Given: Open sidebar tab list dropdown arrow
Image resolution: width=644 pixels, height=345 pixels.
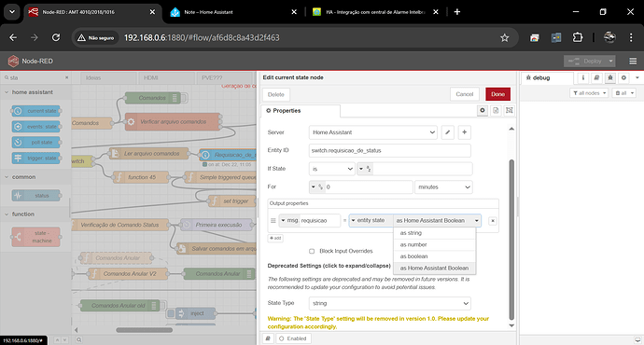Looking at the screenshot, I should pos(637,77).
